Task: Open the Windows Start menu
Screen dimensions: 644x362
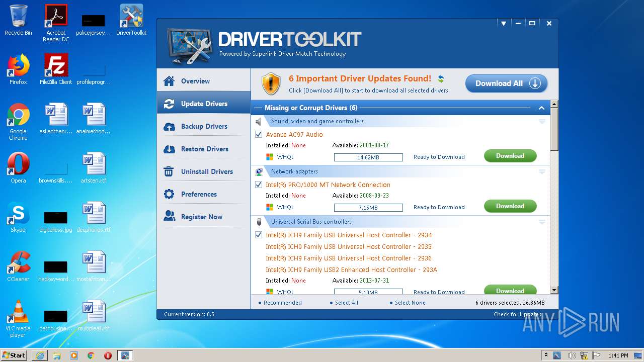Action: point(14,355)
